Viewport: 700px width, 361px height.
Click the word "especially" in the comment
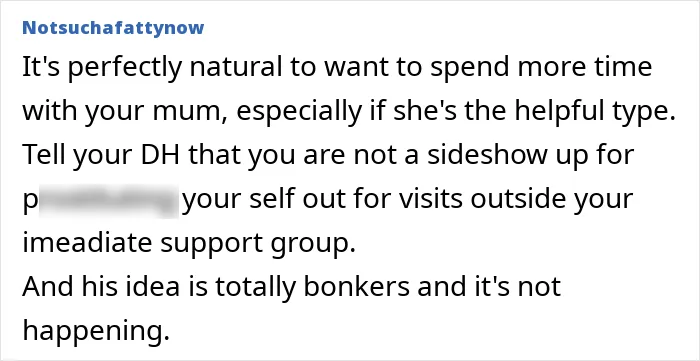click(x=298, y=113)
